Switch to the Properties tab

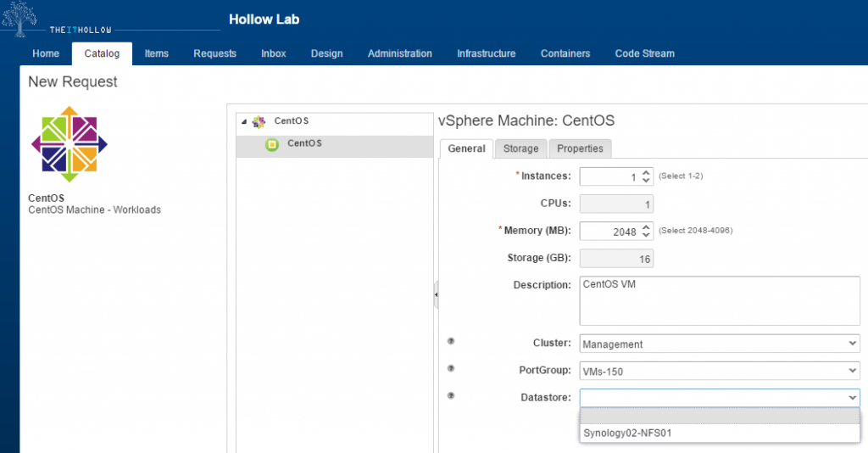[580, 148]
